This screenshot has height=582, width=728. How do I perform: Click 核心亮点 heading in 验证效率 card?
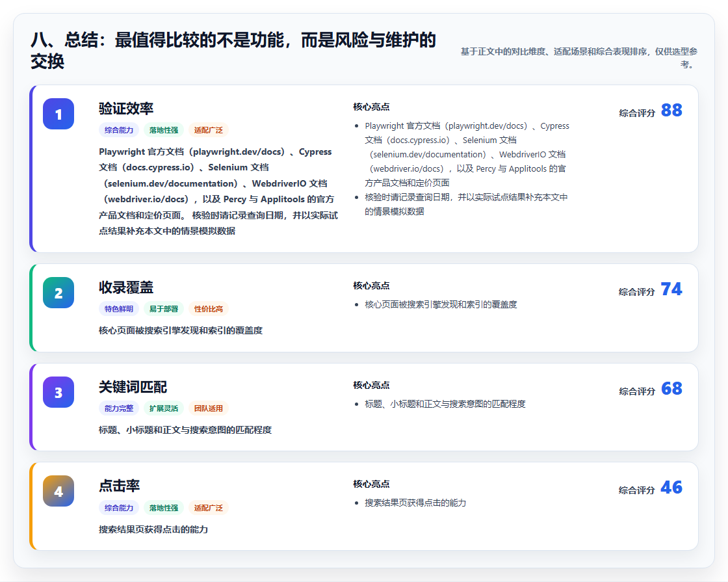pos(371,107)
